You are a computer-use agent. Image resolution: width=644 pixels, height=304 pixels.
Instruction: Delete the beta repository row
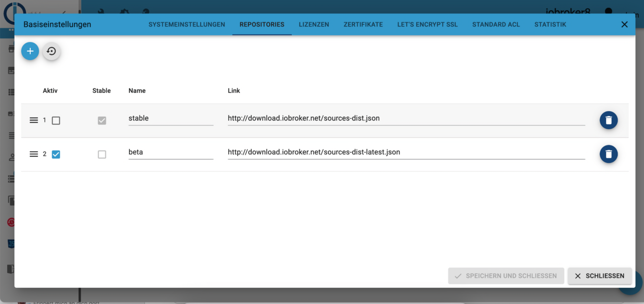click(608, 154)
